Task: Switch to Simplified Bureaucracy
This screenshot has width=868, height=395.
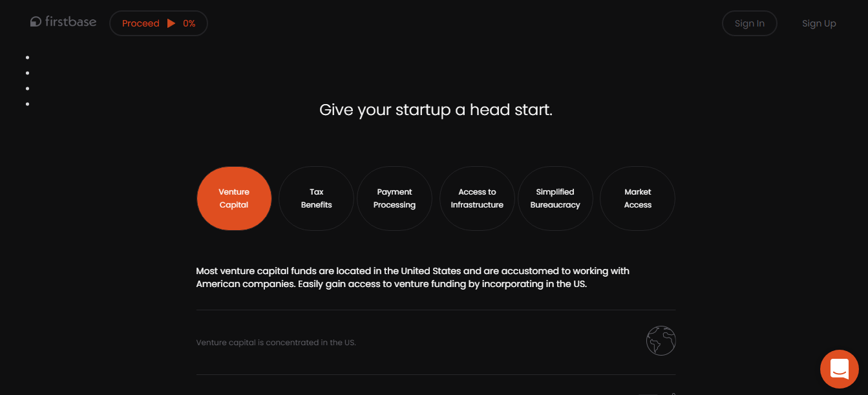Action: click(555, 198)
